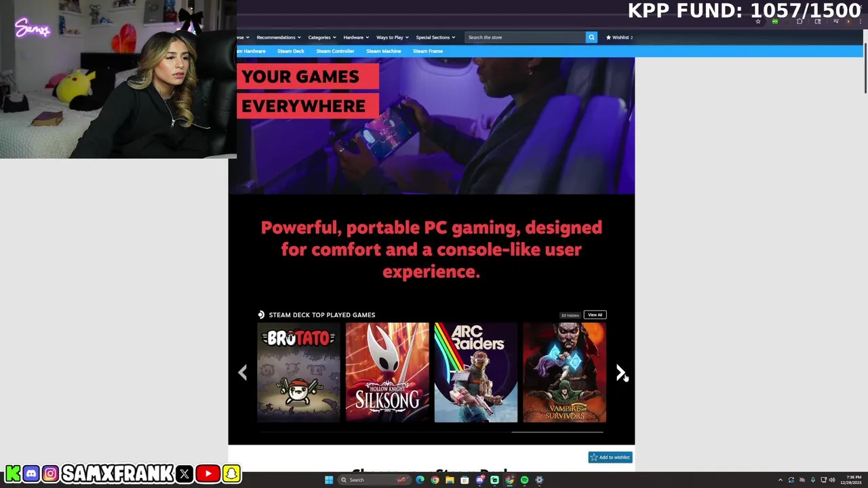Click the Search the store field
This screenshot has height=488, width=868.
coord(525,37)
